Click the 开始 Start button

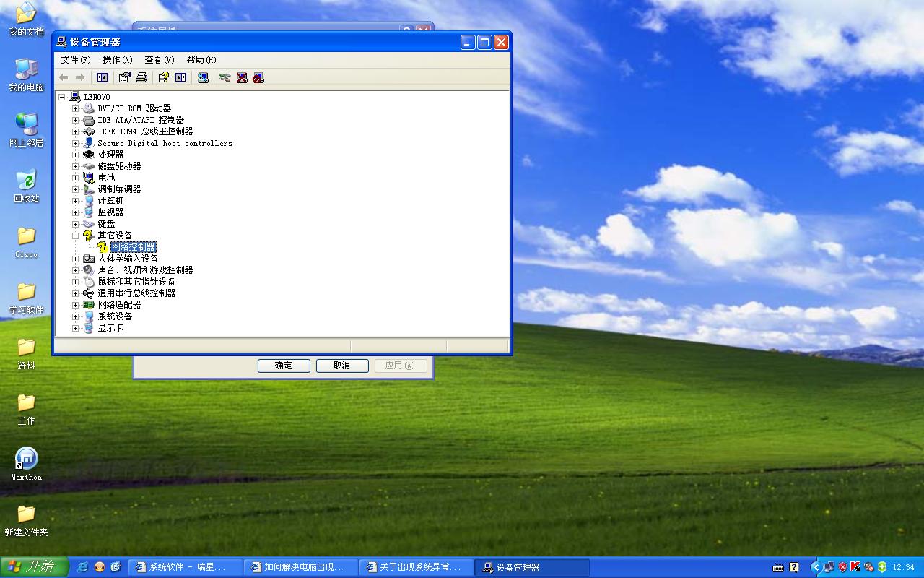tap(34, 567)
